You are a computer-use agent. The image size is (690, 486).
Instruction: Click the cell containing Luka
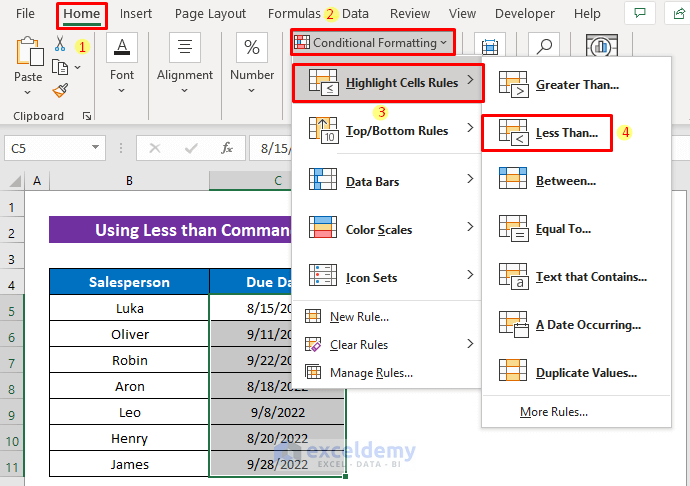coord(129,308)
